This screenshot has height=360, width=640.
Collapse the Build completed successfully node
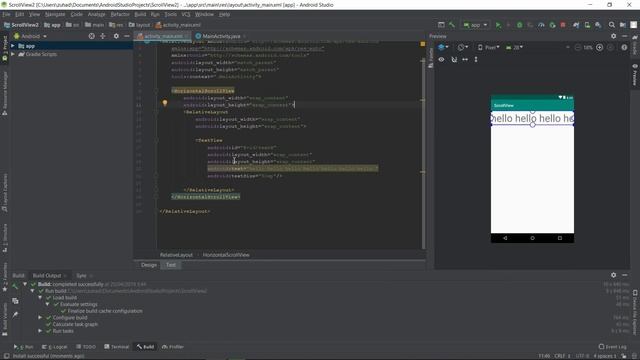(25, 284)
